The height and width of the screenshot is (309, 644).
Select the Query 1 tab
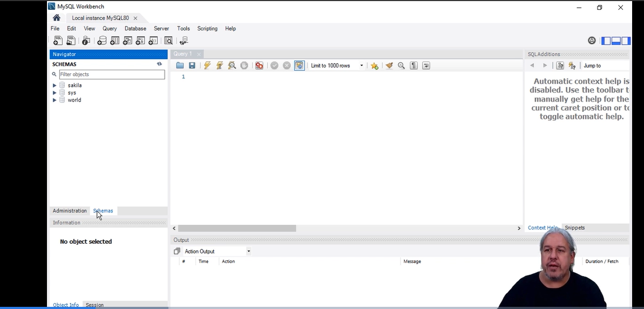[x=182, y=54]
